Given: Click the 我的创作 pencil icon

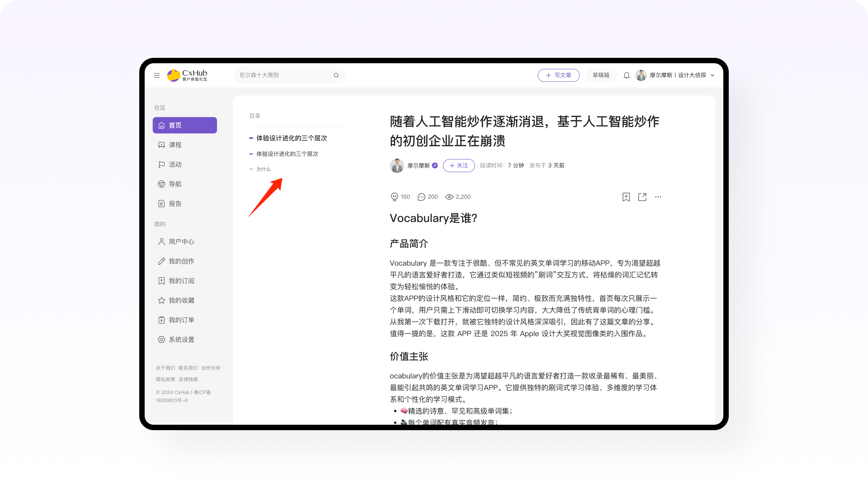Looking at the screenshot, I should point(162,261).
